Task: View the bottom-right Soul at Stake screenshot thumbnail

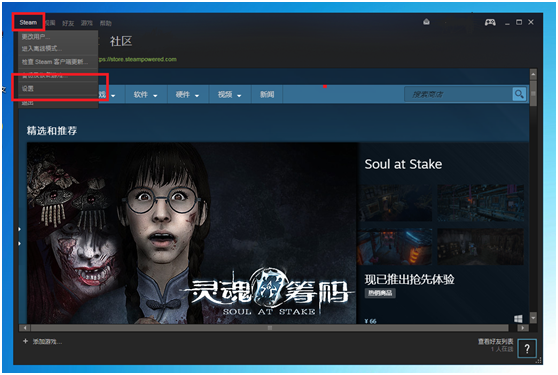Action: (480, 247)
